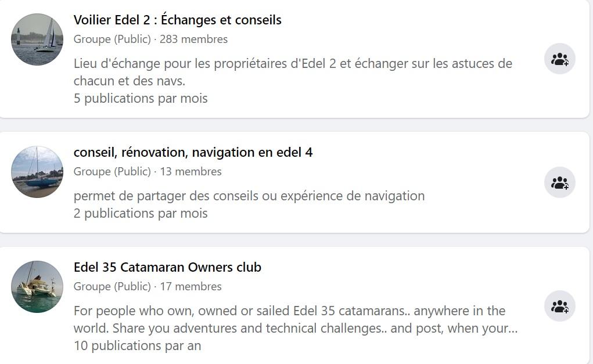Click 'chacun et des navs.' description line

pos(130,81)
